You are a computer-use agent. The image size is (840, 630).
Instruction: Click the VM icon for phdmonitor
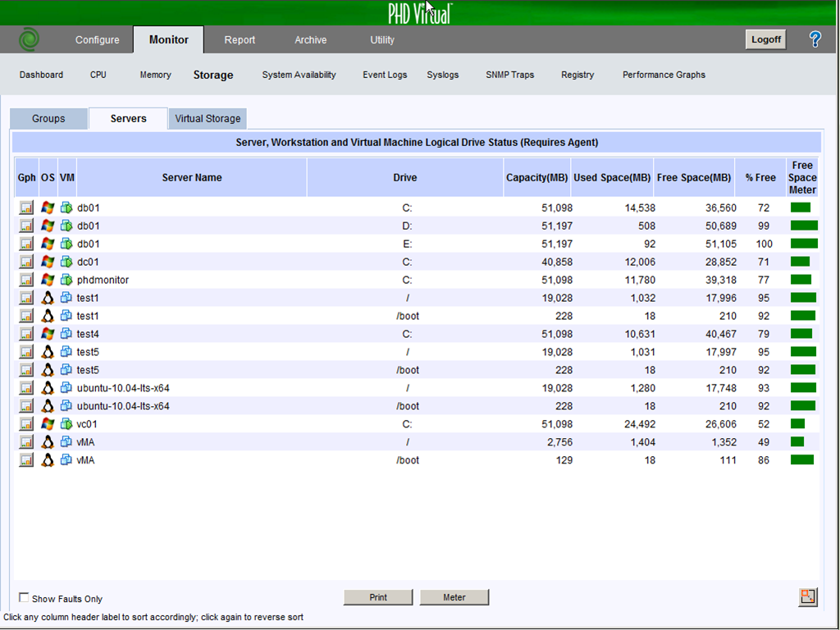click(x=66, y=281)
